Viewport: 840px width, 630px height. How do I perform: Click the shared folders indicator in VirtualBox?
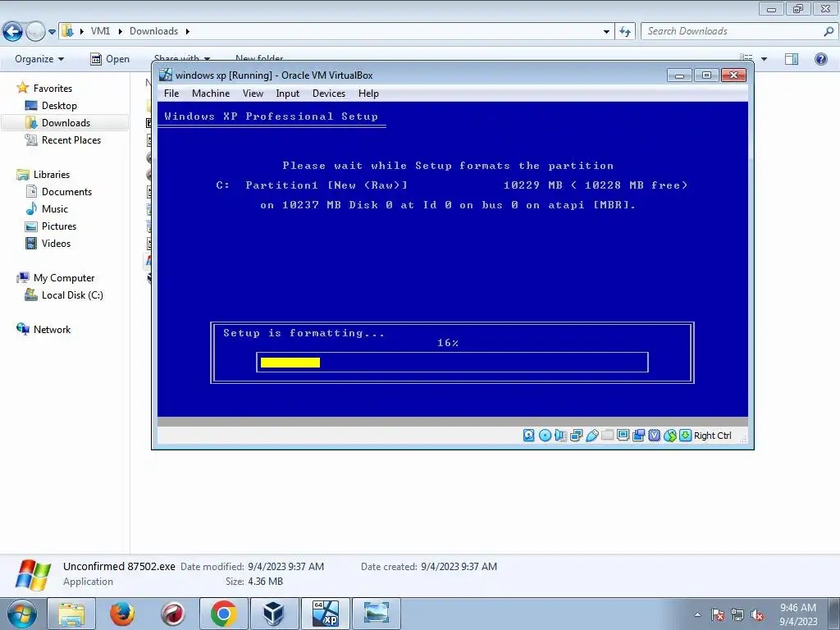608,436
